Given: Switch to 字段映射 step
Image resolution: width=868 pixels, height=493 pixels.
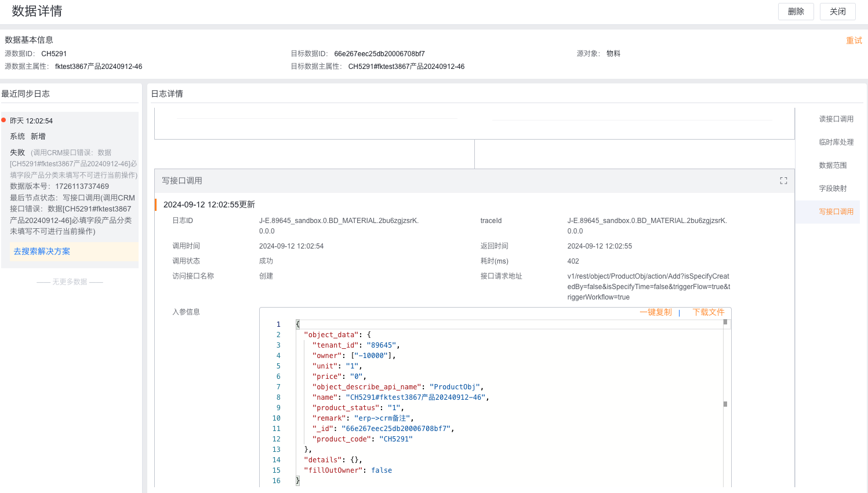Looking at the screenshot, I should (833, 188).
